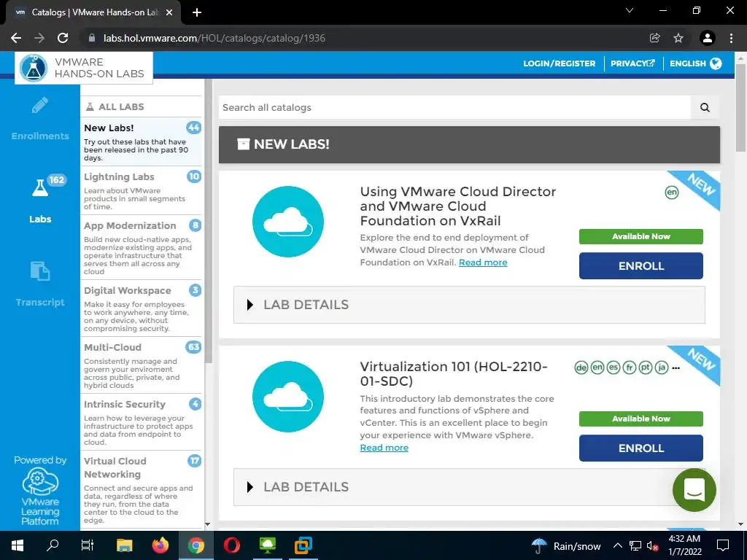
Task: Click the muted volume icon in tray
Action: point(652,546)
